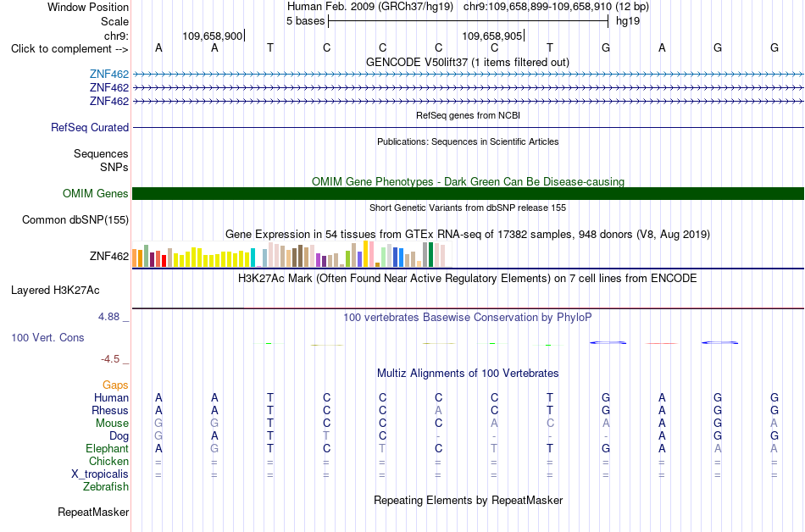
Task: Click 'Multiz Alignments of 100 Vertebrates' title
Action: [468, 374]
